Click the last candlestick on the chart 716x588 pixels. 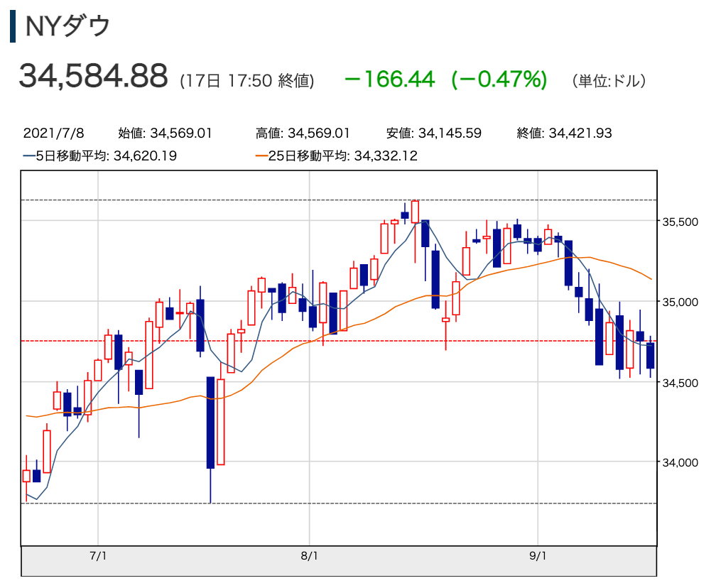pos(650,356)
